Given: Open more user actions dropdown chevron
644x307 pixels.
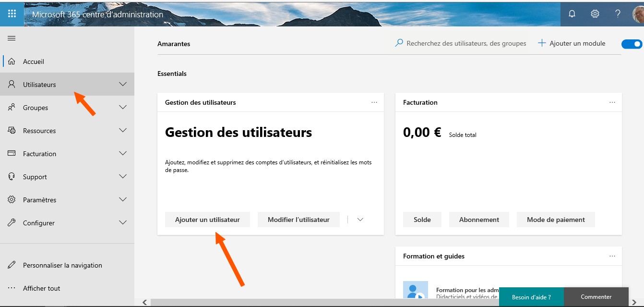Looking at the screenshot, I should [x=360, y=220].
